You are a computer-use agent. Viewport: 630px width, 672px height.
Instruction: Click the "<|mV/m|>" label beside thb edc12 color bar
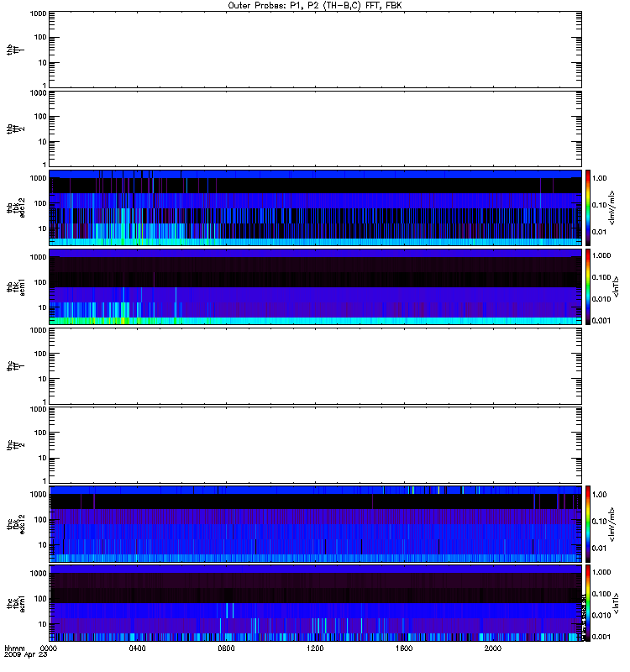pyautogui.click(x=612, y=208)
